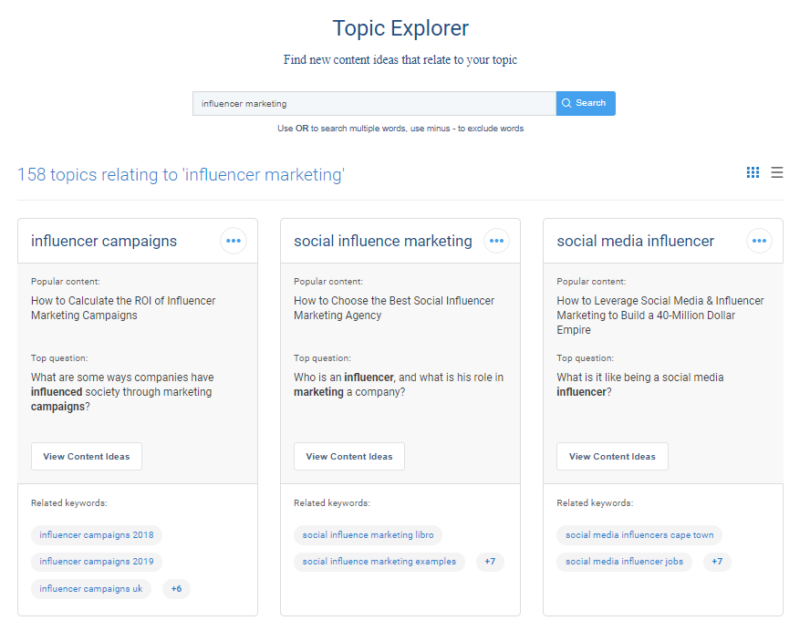Focus the influencer marketing search field

[x=373, y=103]
